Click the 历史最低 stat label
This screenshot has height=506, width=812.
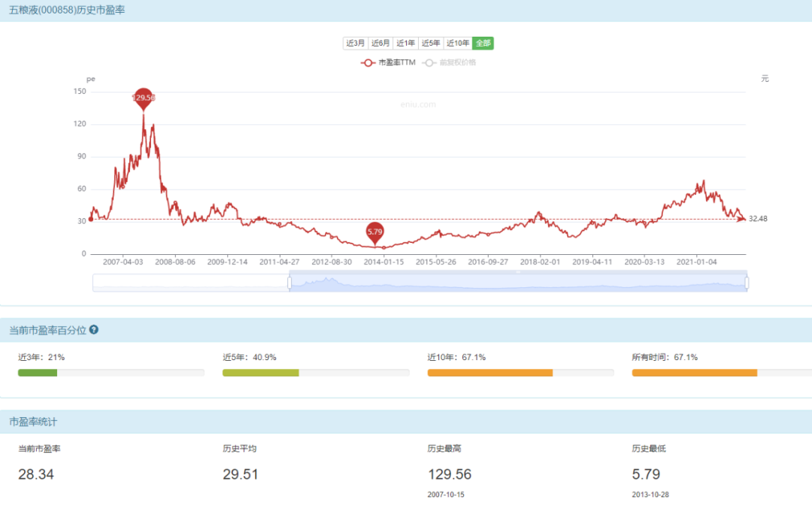coord(649,449)
